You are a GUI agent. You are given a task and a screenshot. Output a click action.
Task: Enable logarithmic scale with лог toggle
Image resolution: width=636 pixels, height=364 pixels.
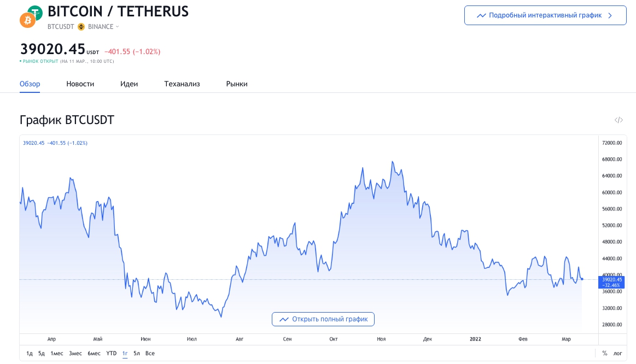(618, 354)
